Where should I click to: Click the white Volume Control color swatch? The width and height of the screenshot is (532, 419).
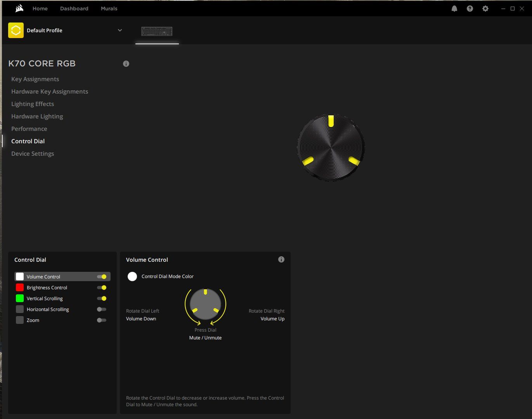click(x=20, y=276)
